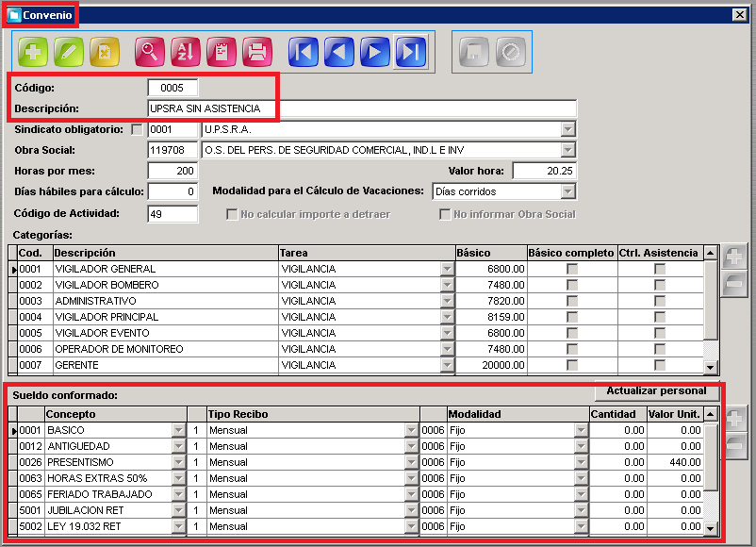Click the red notepad report icon

222,52
